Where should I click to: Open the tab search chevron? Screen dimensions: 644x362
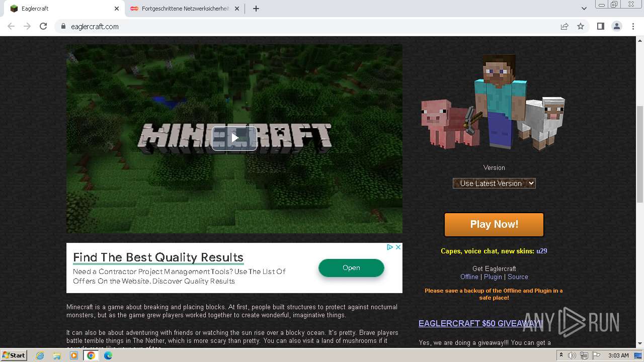[584, 9]
